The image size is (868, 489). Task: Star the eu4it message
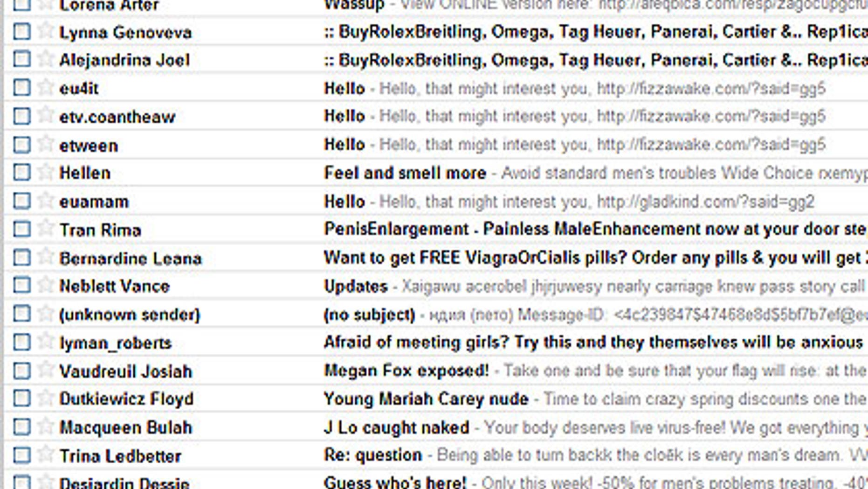45,87
